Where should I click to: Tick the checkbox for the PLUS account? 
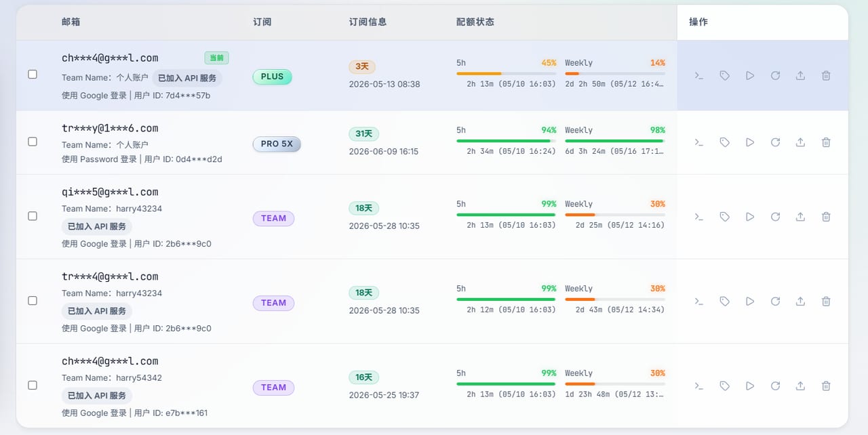pos(33,75)
